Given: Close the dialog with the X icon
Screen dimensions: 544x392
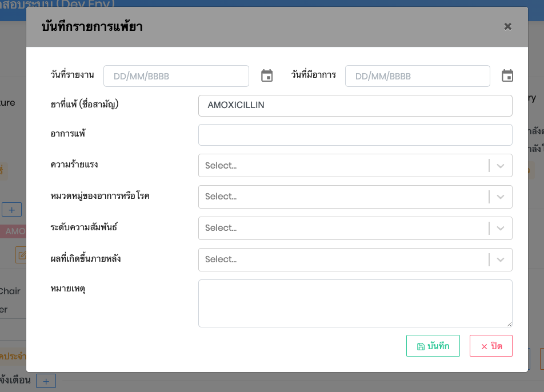Looking at the screenshot, I should (507, 26).
